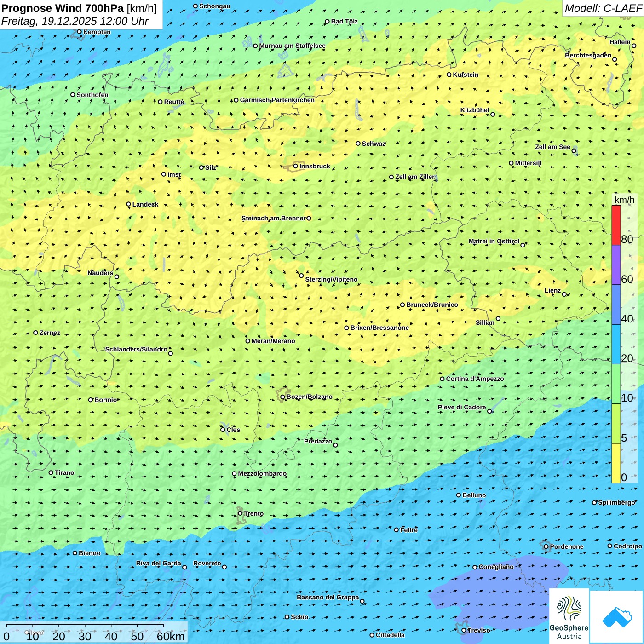Select the Trento city label
The height and width of the screenshot is (644, 644).
[254, 513]
